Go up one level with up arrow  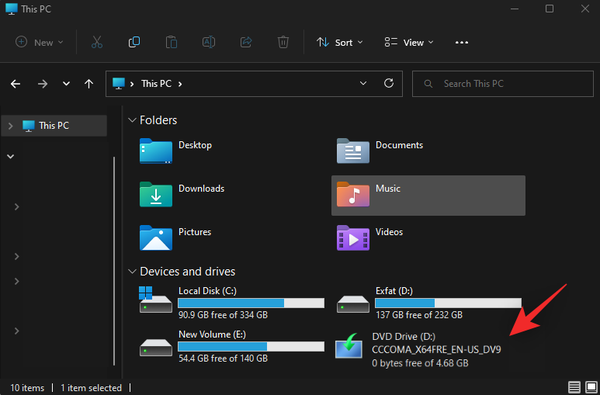(x=89, y=84)
